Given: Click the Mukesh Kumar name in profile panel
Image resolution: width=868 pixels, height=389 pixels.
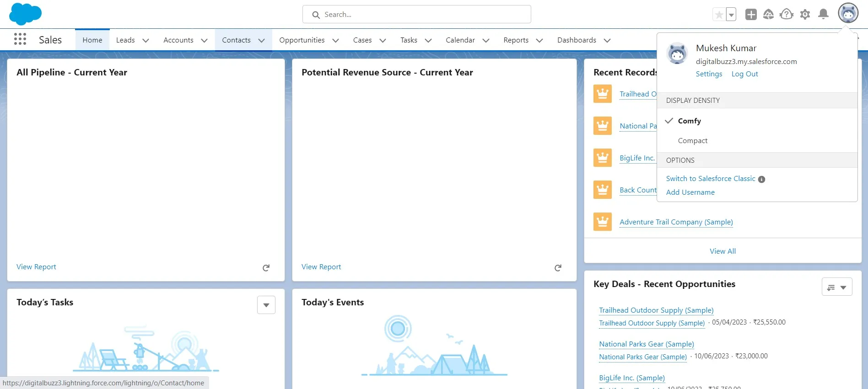Looking at the screenshot, I should click(x=726, y=48).
